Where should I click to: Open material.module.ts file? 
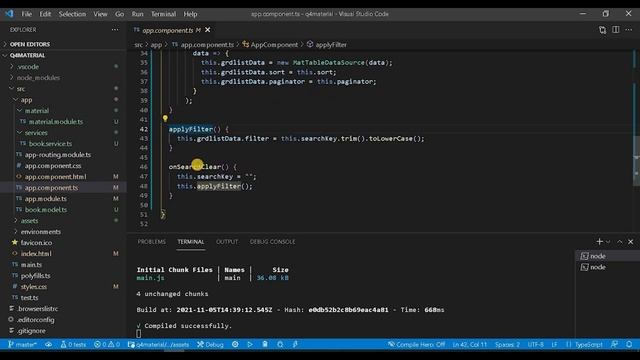63,122
